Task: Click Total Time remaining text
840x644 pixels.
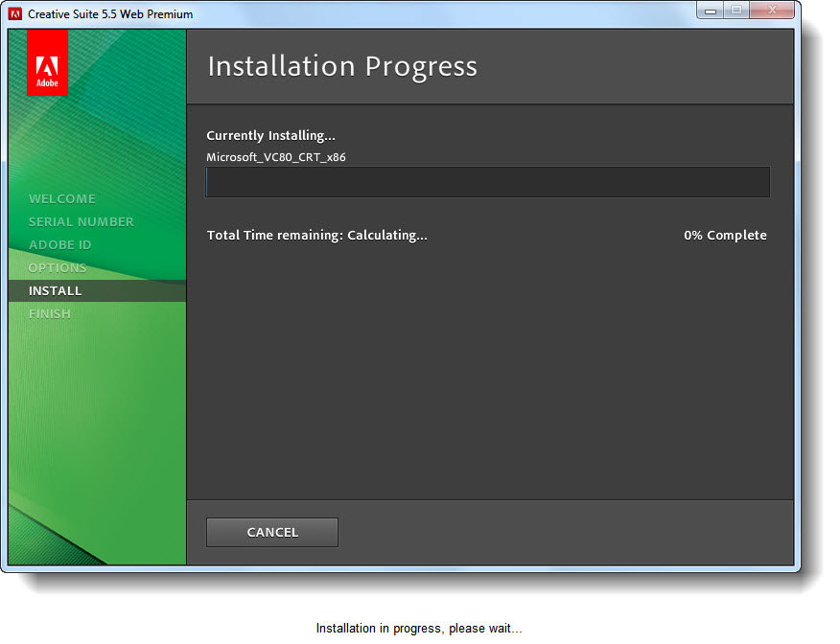Action: 317,236
